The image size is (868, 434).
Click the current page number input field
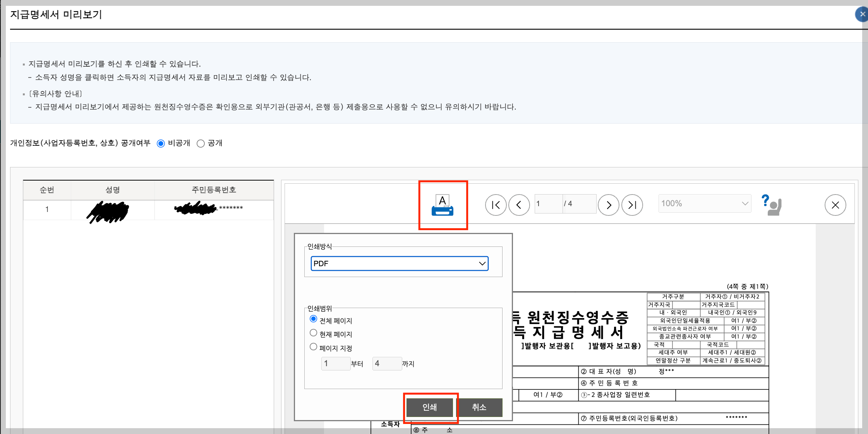click(x=548, y=203)
